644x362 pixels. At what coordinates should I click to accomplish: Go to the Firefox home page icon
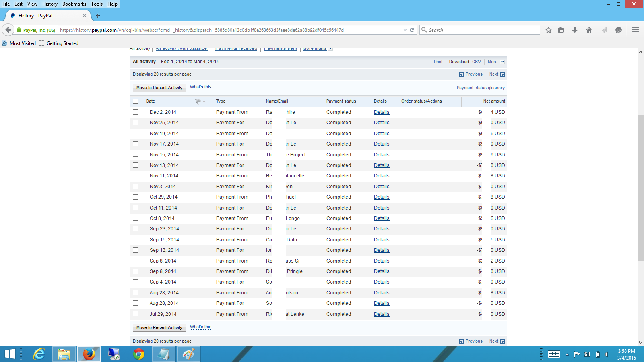tap(589, 30)
